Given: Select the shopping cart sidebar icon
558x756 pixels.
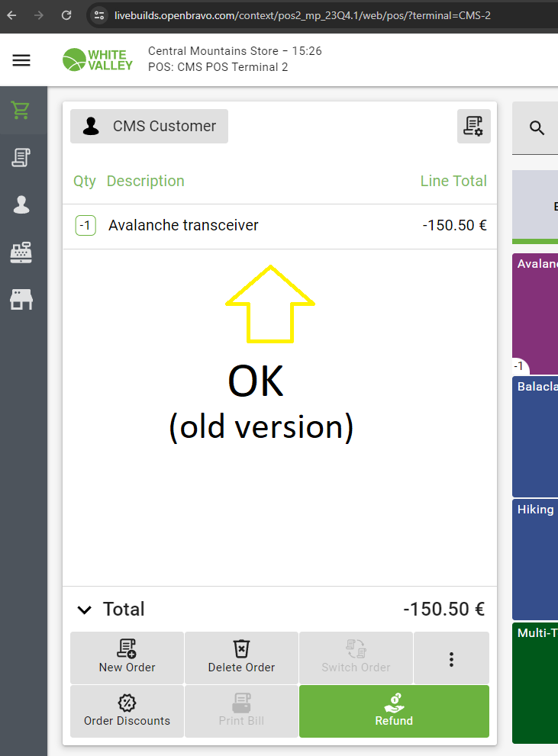Looking at the screenshot, I should coord(21,111).
